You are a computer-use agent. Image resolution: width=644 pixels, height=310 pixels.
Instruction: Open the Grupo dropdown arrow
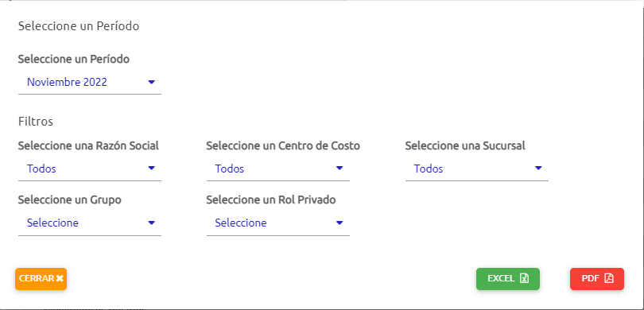[151, 223]
